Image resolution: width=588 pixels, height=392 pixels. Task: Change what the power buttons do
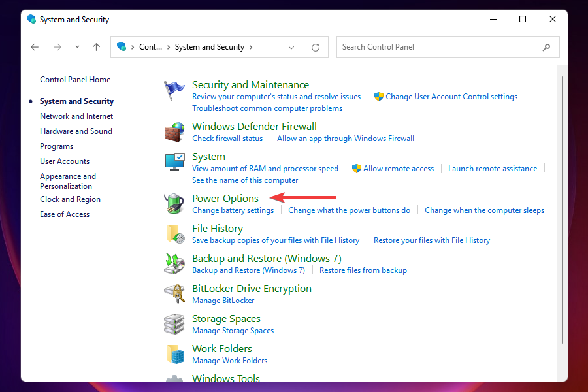(x=349, y=210)
